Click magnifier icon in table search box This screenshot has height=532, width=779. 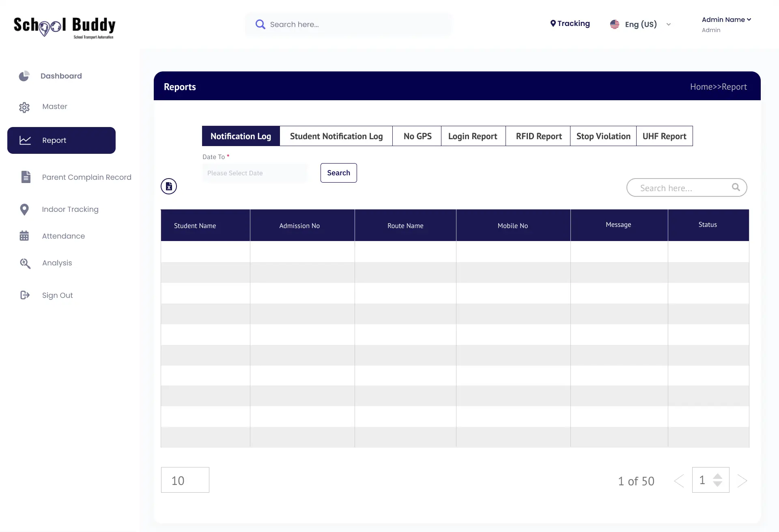(x=736, y=187)
